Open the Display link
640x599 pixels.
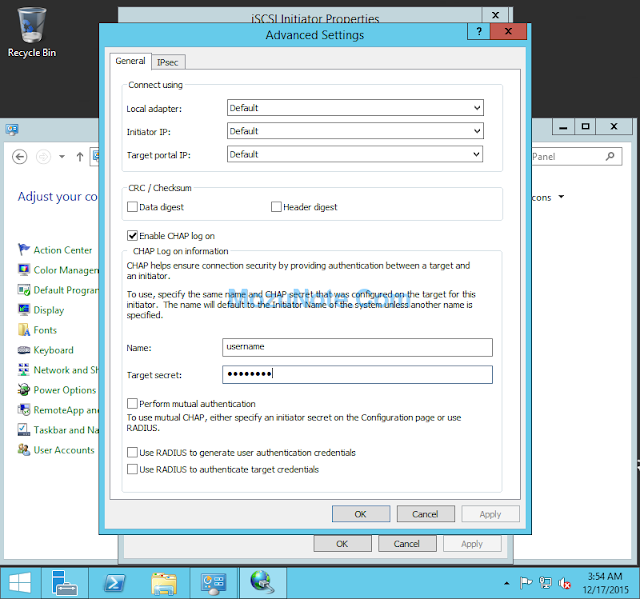49,310
